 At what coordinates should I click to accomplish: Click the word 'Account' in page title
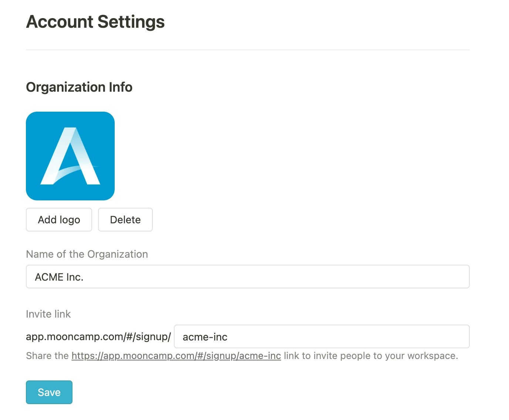point(60,21)
